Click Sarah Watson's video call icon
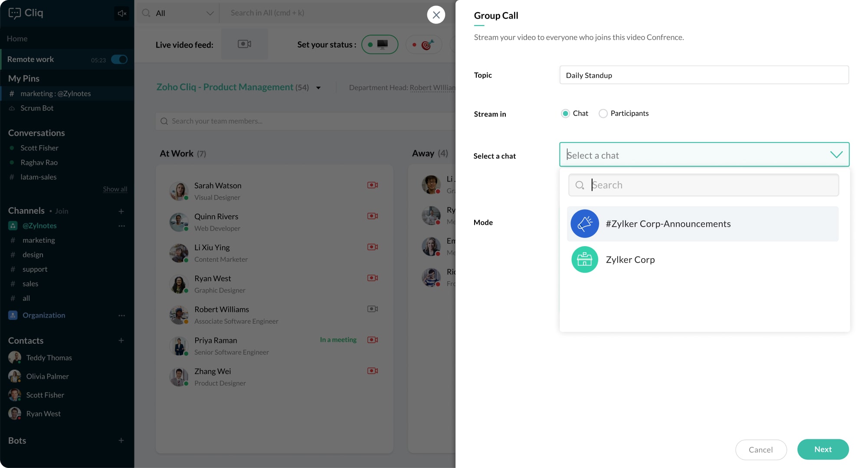The height and width of the screenshot is (468, 868). point(372,185)
